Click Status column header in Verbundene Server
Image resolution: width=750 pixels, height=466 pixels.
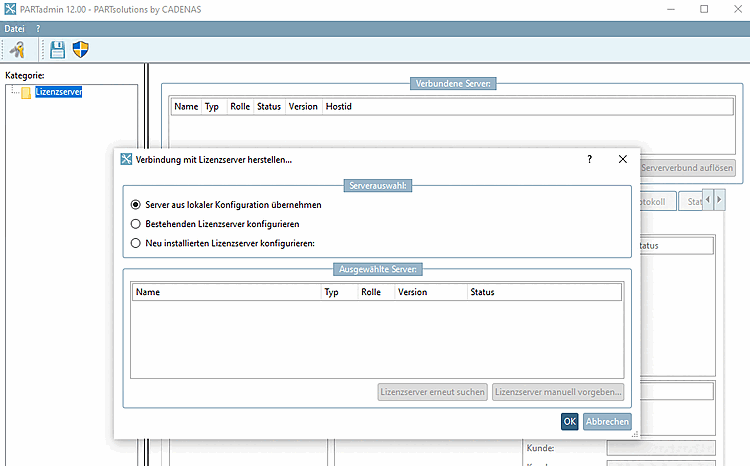[269, 107]
